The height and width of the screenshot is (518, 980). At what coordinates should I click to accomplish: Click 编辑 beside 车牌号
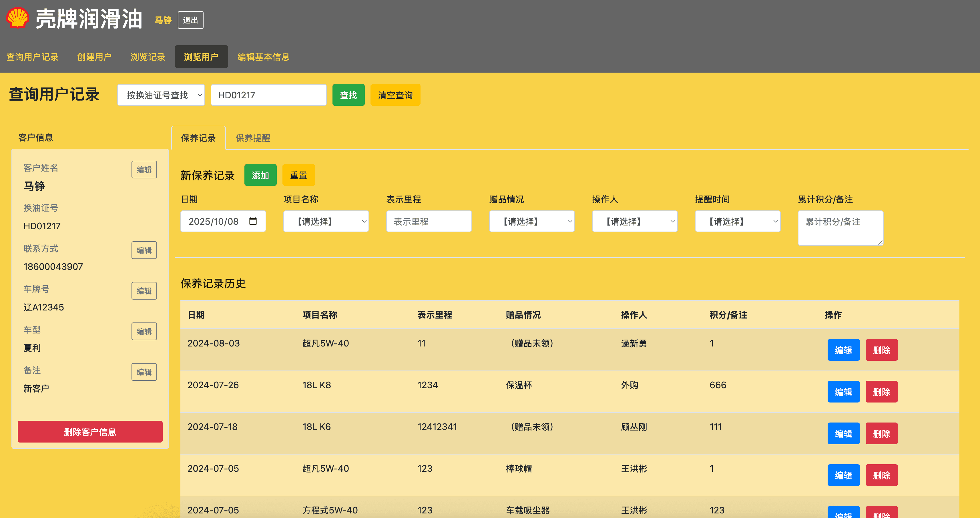[x=144, y=291]
